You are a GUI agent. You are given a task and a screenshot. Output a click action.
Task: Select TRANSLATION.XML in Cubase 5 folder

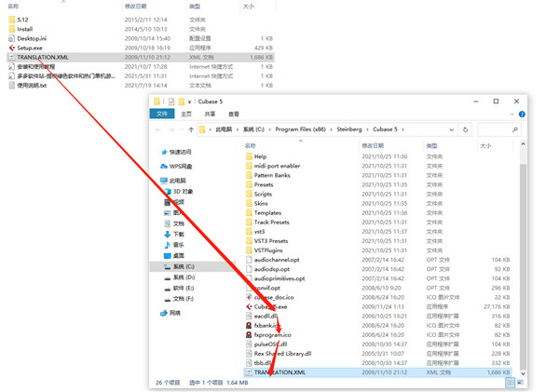coord(377,372)
